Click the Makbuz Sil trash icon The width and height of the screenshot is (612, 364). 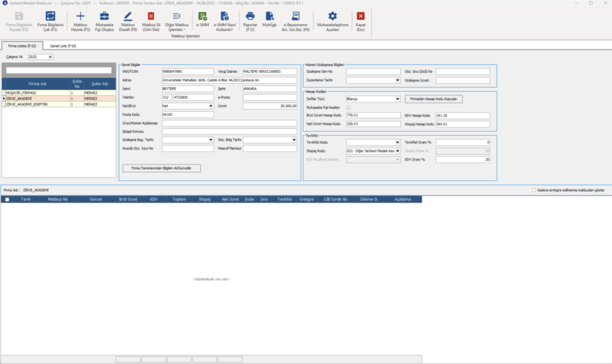click(x=151, y=16)
